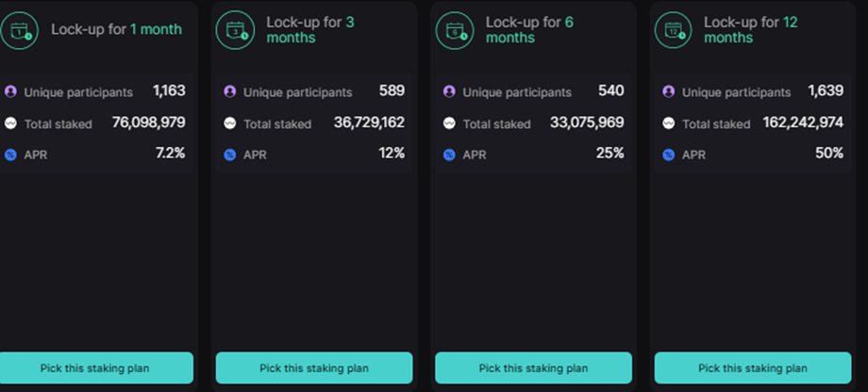Click the 6 months lock-up calendar icon
This screenshot has height=392, width=868.
tap(455, 30)
